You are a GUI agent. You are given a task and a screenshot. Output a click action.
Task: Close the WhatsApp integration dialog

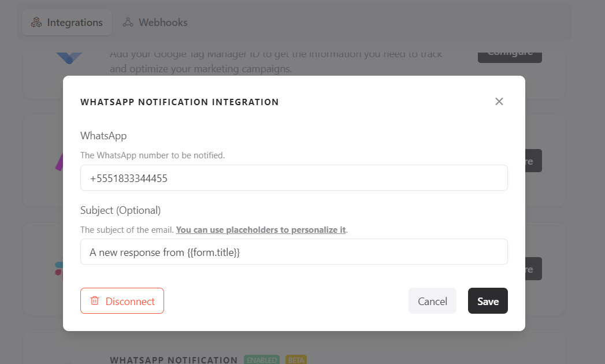tap(499, 102)
